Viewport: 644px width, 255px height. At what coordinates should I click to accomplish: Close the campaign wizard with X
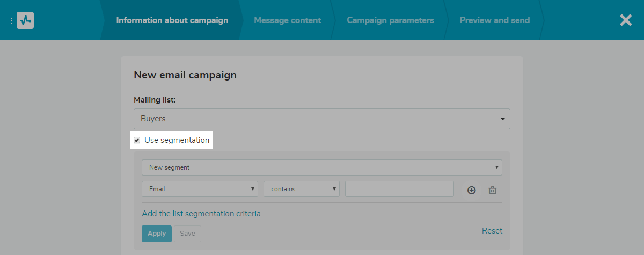click(x=626, y=20)
